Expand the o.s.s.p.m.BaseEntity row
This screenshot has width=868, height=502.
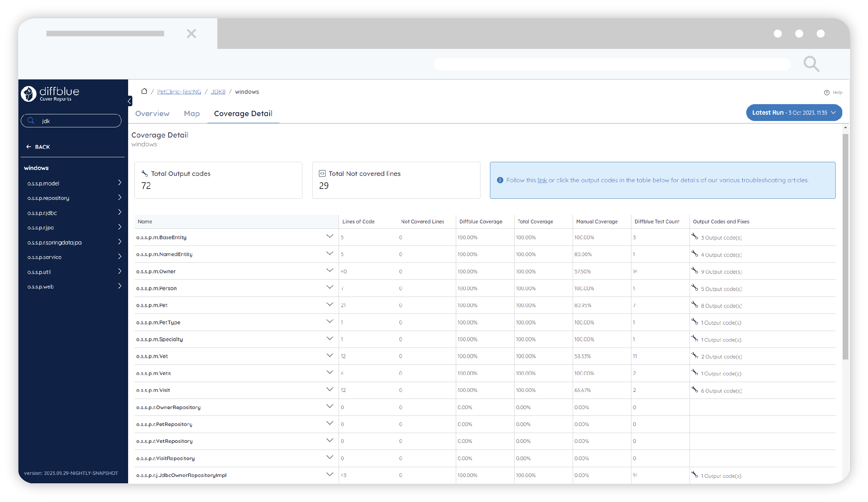coord(329,236)
